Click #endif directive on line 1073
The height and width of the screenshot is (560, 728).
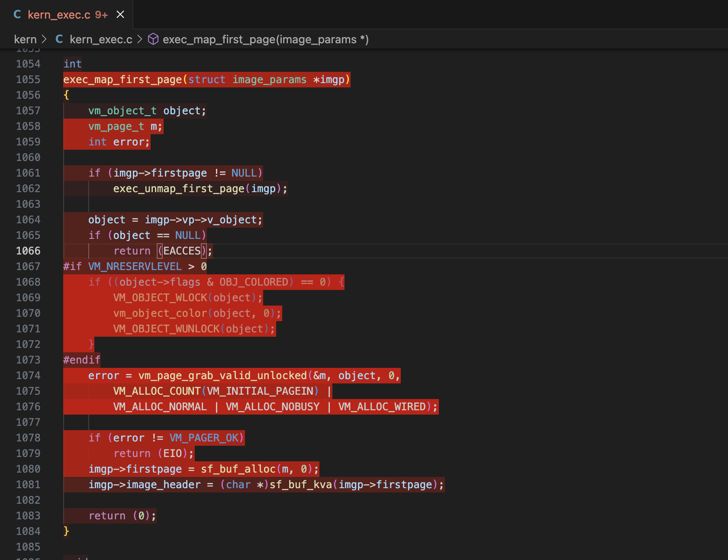pos(82,360)
